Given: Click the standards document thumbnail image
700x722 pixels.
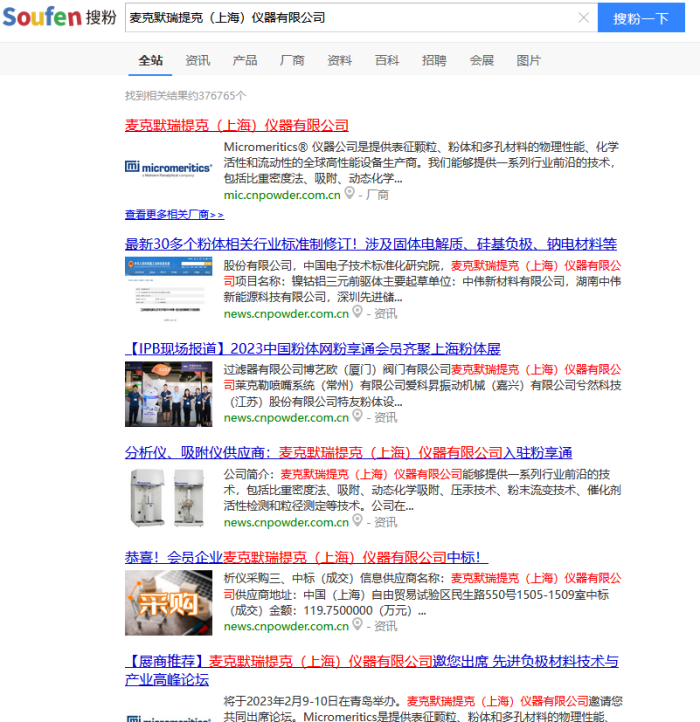Looking at the screenshot, I should click(168, 286).
